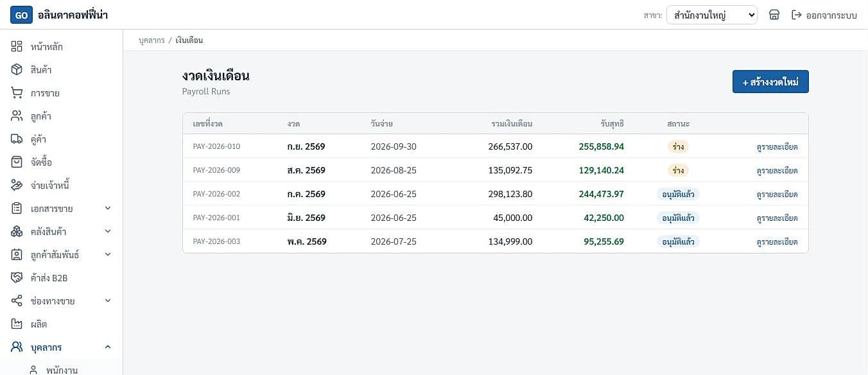Collapse the บุคลากร section
The width and height of the screenshot is (868, 375).
(108, 347)
